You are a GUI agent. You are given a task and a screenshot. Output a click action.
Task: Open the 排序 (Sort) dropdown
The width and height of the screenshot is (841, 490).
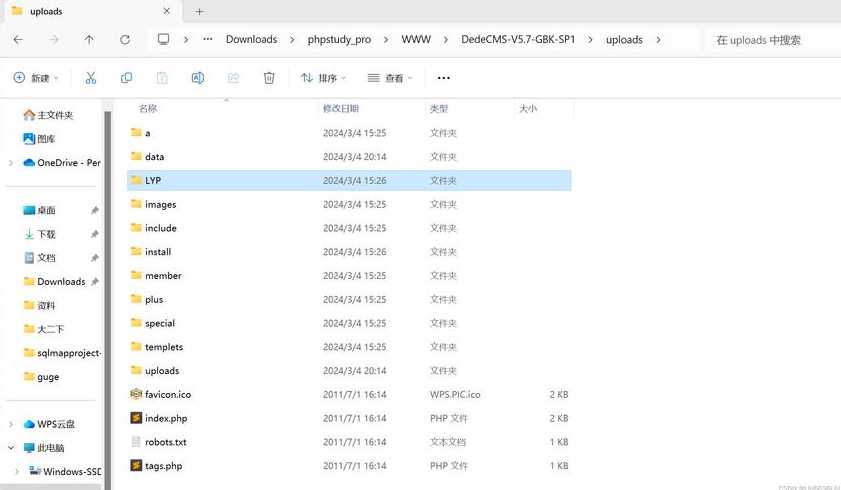click(323, 78)
